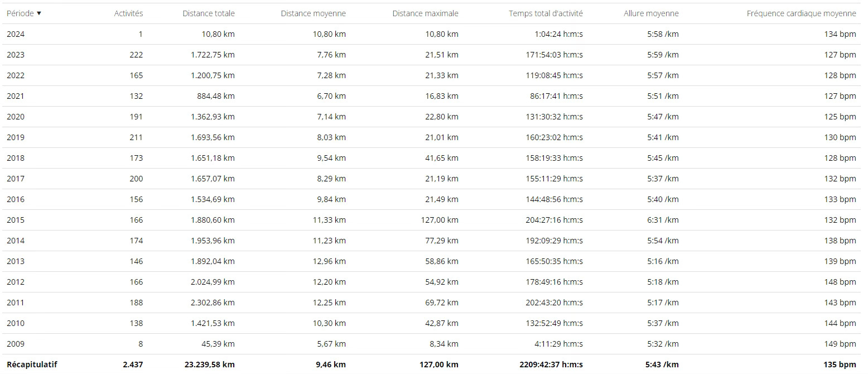
Task: Sort by the Période column header
Action: coord(23,13)
